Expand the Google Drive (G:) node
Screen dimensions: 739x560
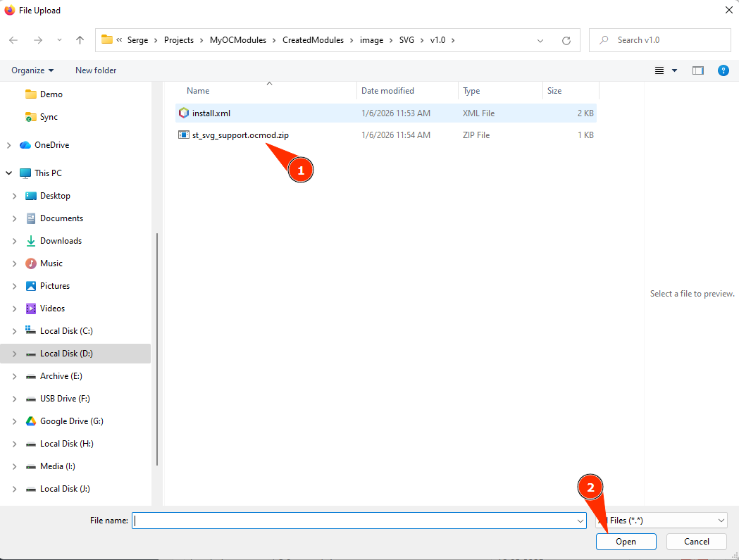(14, 421)
